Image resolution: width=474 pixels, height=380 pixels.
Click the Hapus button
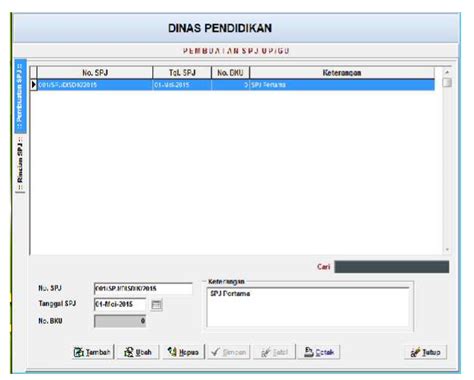pyautogui.click(x=183, y=352)
